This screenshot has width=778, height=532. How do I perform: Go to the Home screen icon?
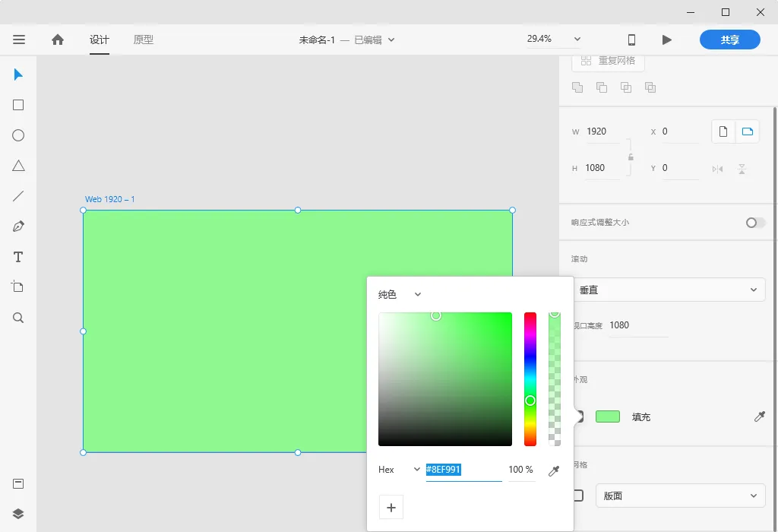58,40
